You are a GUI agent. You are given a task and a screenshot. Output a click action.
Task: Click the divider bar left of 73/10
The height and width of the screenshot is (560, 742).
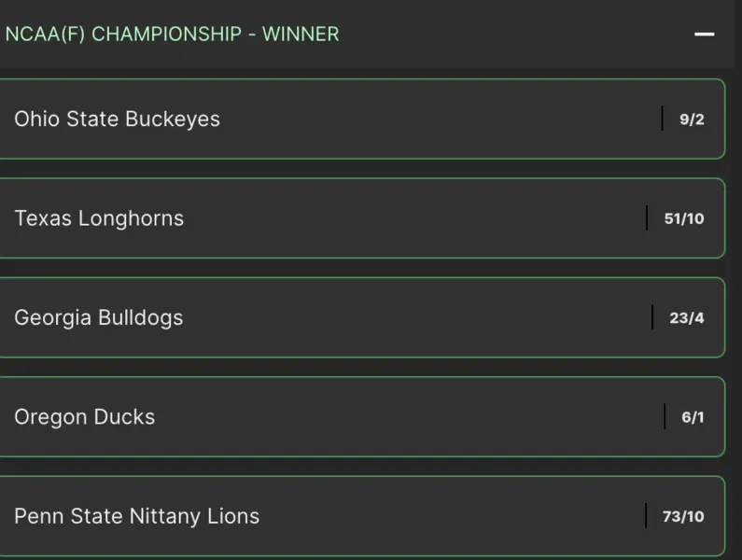click(646, 516)
